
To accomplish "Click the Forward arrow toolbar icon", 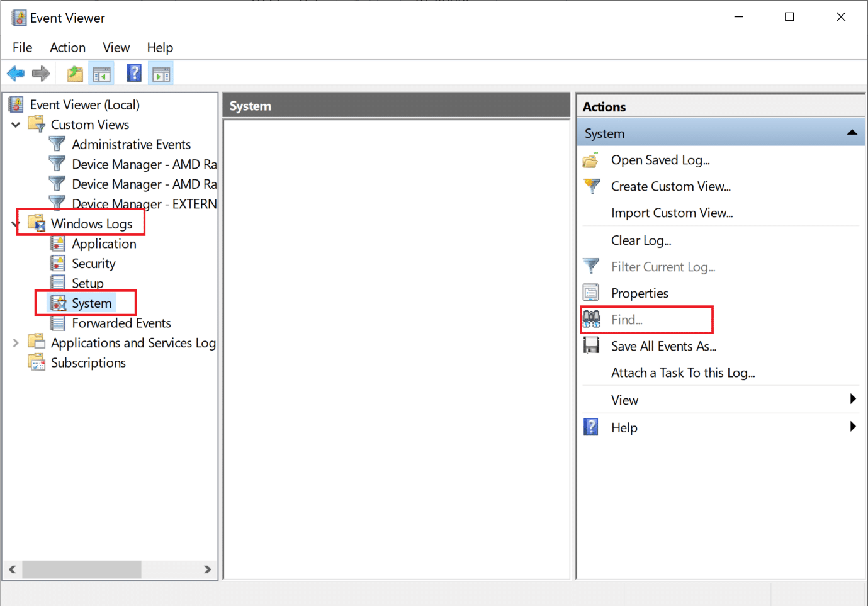I will 41,74.
